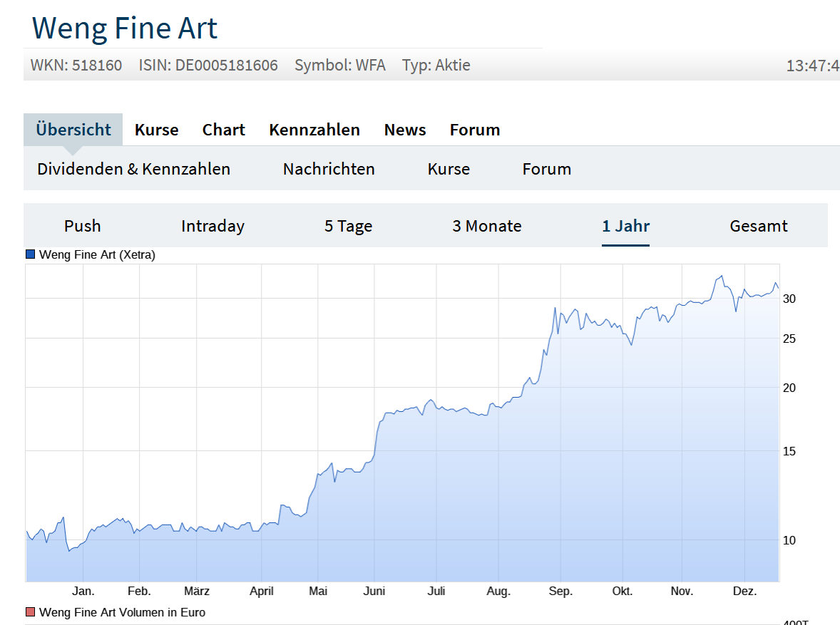Open the Kurse tab in the main tab bar
This screenshot has height=625, width=840.
(x=157, y=130)
